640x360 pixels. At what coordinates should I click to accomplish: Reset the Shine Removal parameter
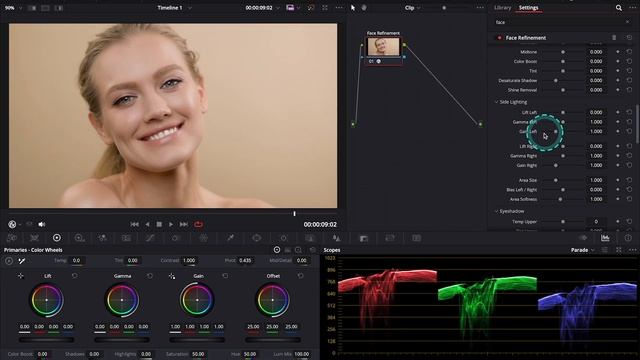(629, 90)
